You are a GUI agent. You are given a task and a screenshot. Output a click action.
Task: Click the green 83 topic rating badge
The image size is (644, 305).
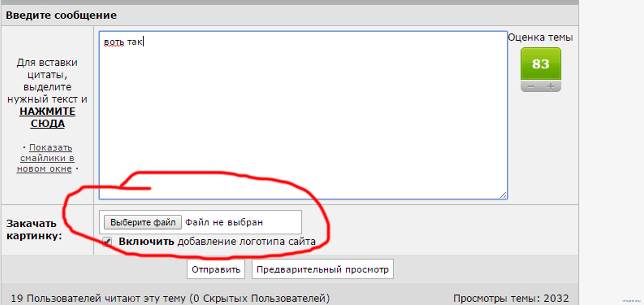click(x=541, y=64)
